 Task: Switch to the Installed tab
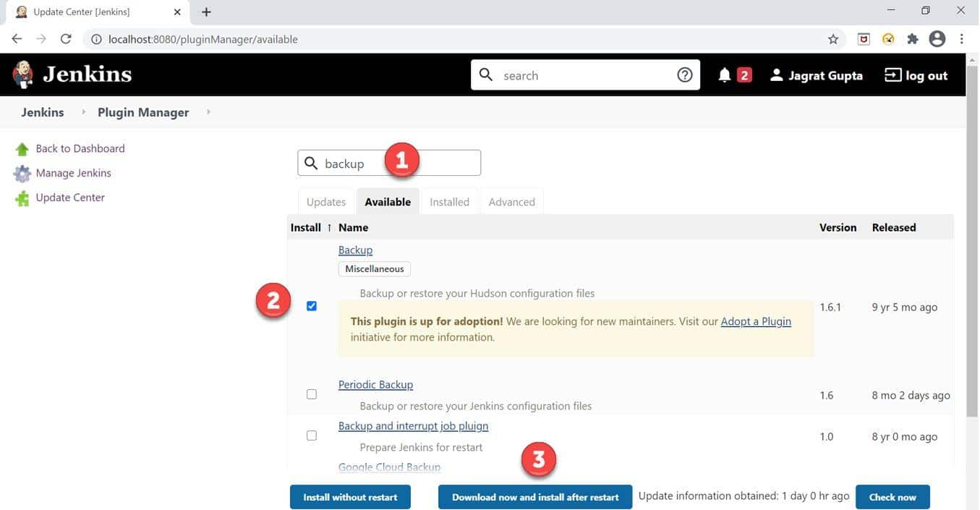click(x=449, y=202)
